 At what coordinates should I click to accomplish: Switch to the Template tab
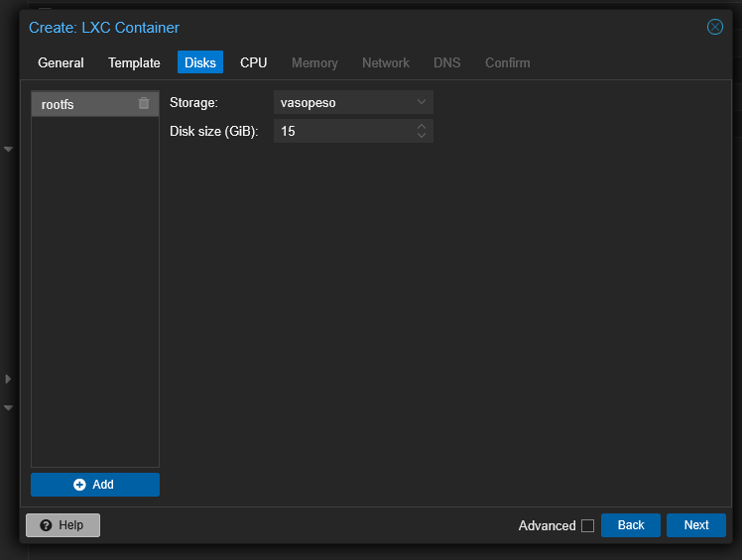(134, 62)
